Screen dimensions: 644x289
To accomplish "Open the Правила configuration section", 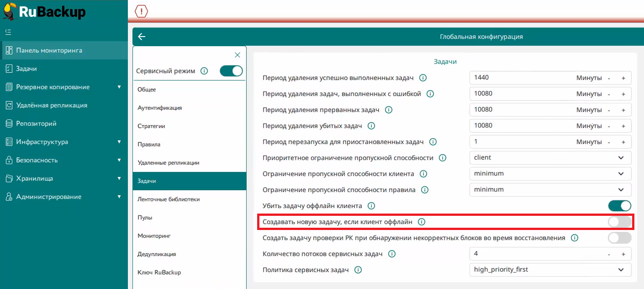I will pyautogui.click(x=190, y=144).
